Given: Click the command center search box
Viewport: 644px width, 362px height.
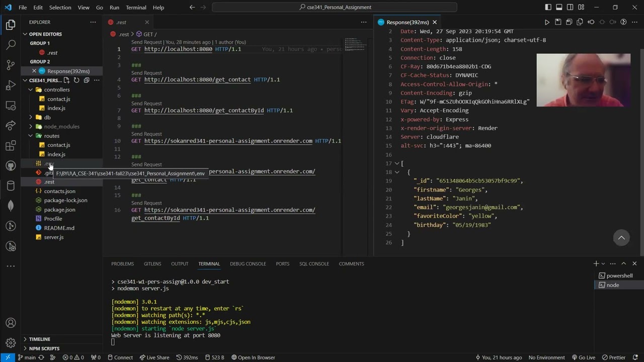Looking at the screenshot, I should click(335, 8).
